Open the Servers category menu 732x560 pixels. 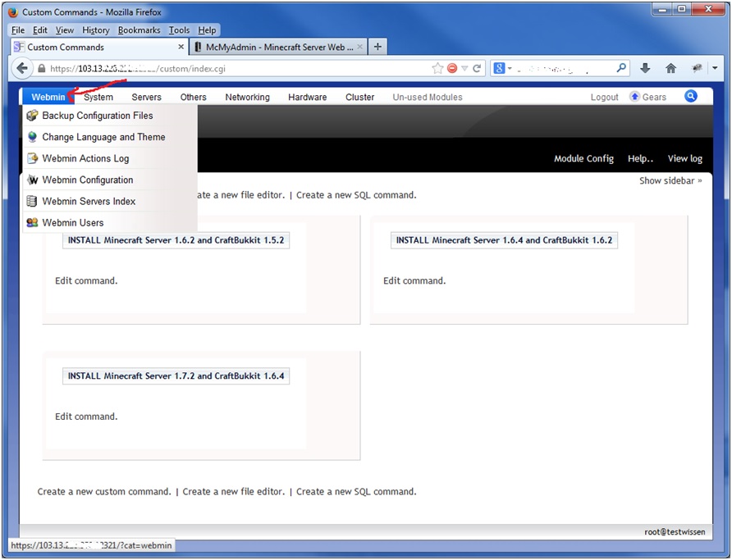point(147,97)
